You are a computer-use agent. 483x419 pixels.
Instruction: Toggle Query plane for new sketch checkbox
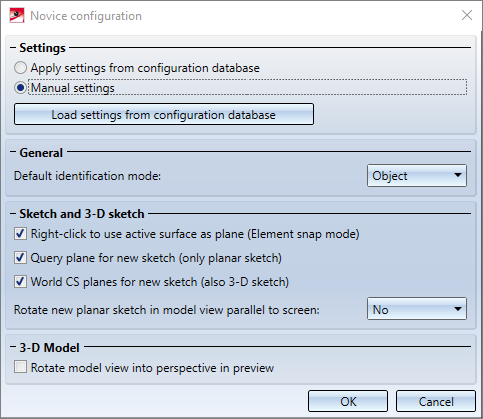pos(20,258)
